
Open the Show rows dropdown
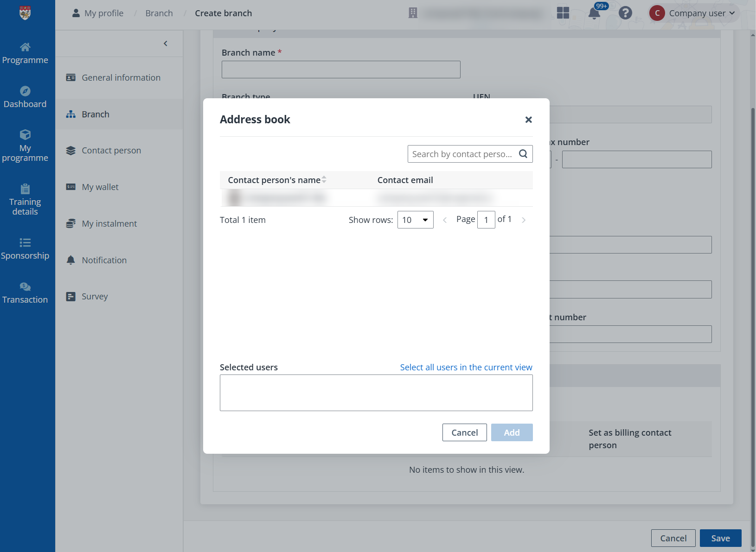point(415,220)
